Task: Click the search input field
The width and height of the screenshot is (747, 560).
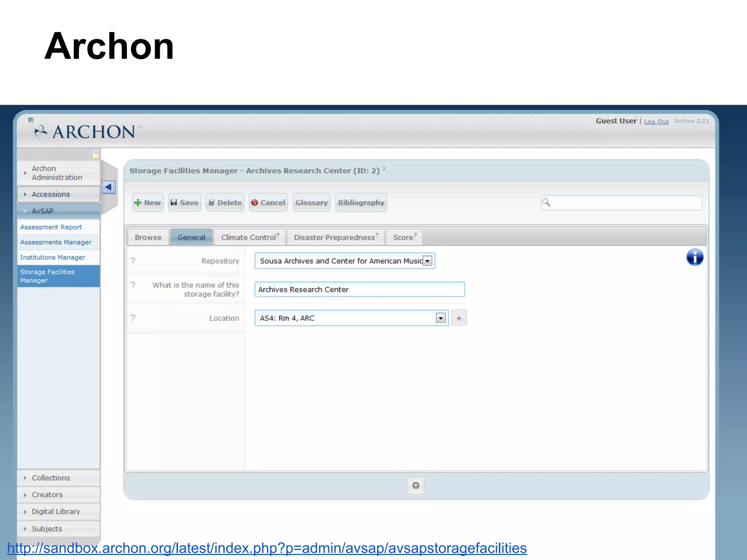Action: point(622,202)
